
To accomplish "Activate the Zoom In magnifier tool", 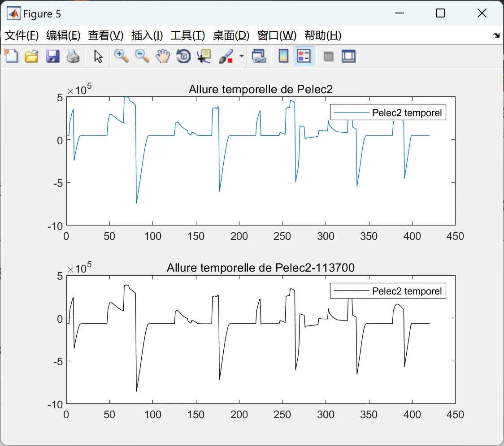I will point(121,56).
